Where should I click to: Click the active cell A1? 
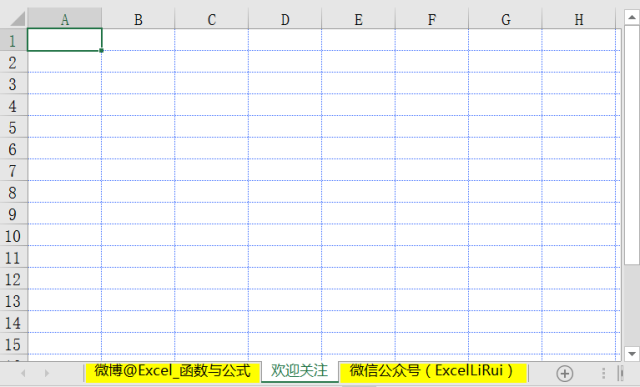(x=64, y=40)
